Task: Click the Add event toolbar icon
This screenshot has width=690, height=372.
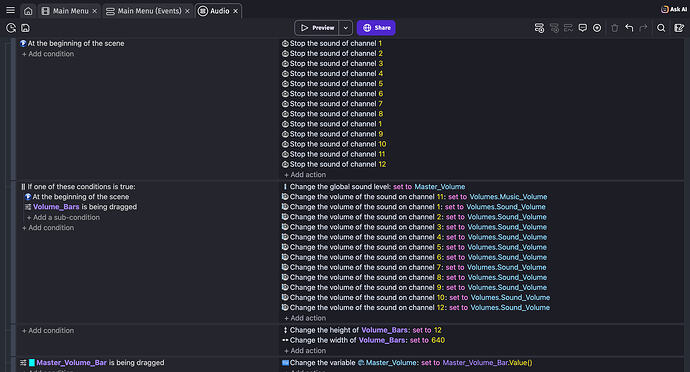Action: point(539,28)
